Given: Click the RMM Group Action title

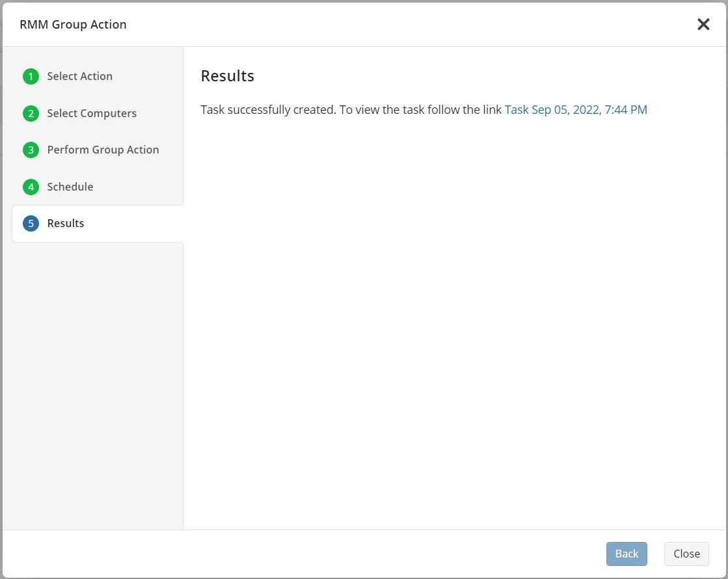Looking at the screenshot, I should pyautogui.click(x=73, y=25).
